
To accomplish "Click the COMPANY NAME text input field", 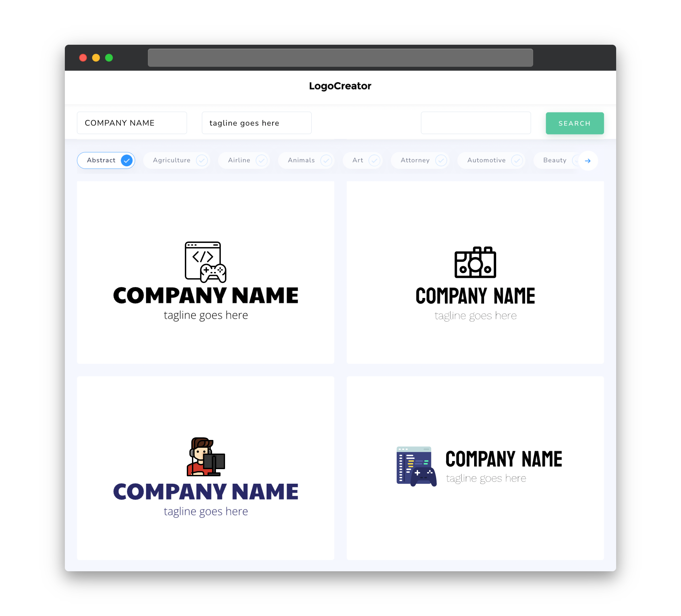I will (x=133, y=123).
